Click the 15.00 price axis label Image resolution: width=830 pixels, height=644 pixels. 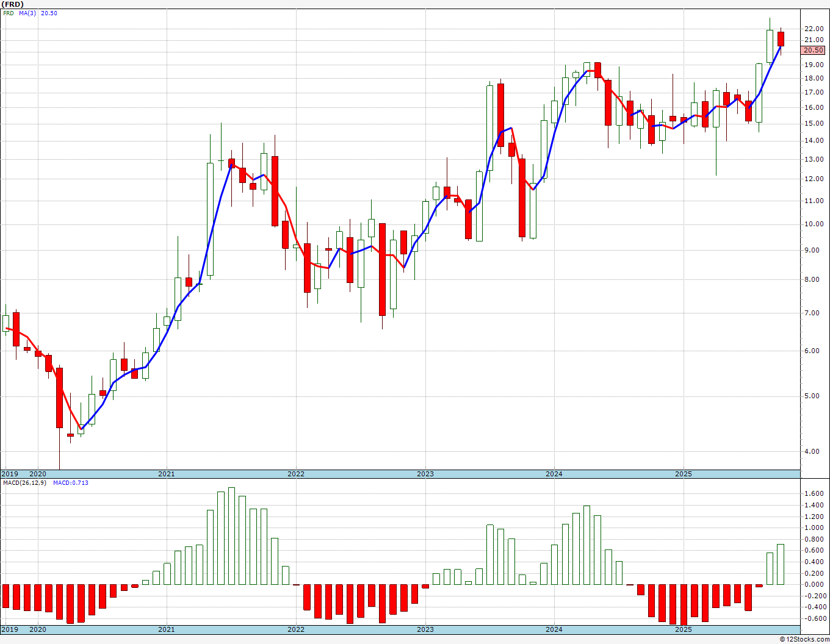814,123
